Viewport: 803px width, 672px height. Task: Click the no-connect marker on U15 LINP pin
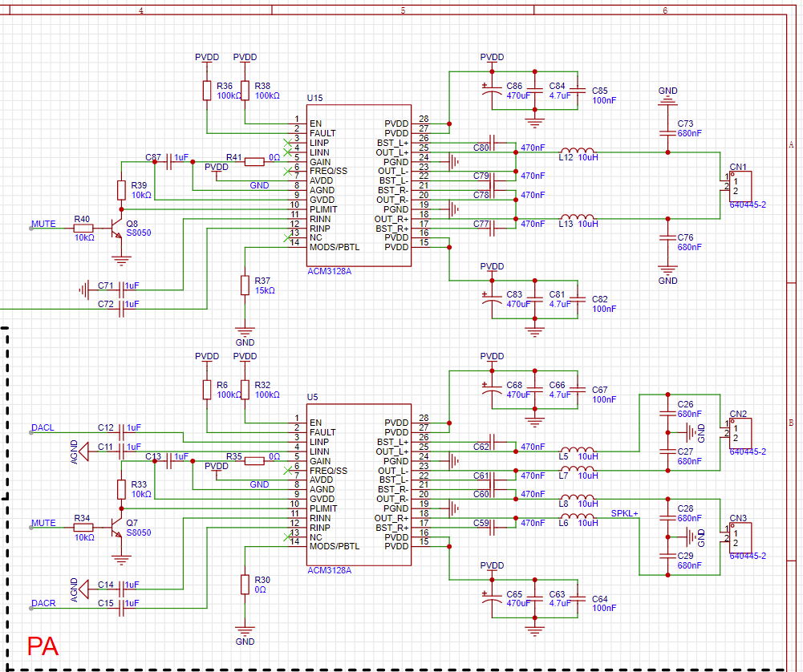(x=288, y=143)
